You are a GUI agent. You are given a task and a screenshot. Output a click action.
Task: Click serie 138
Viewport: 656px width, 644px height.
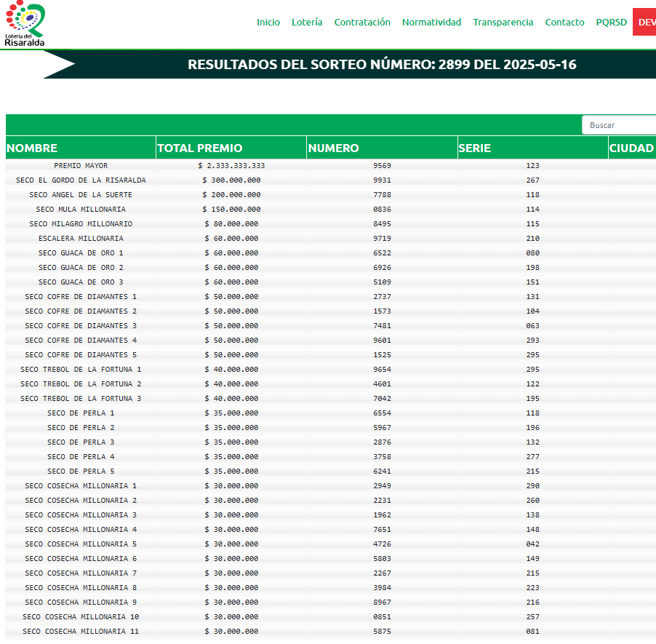click(532, 515)
